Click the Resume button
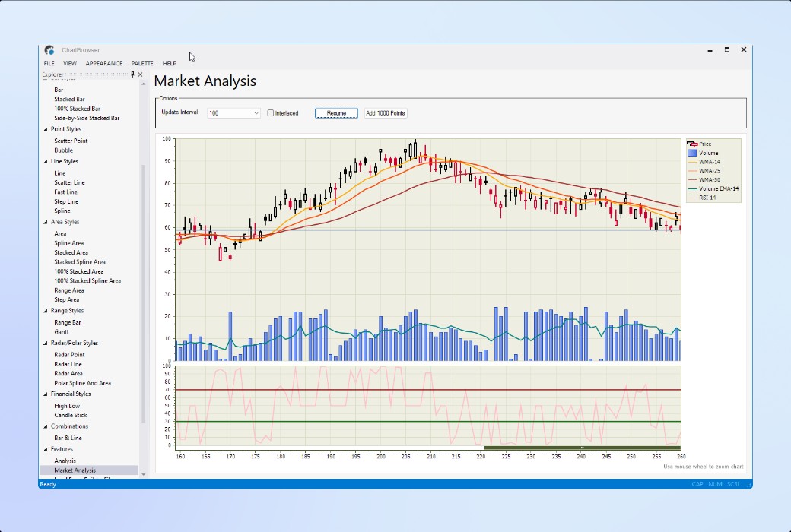 [336, 113]
